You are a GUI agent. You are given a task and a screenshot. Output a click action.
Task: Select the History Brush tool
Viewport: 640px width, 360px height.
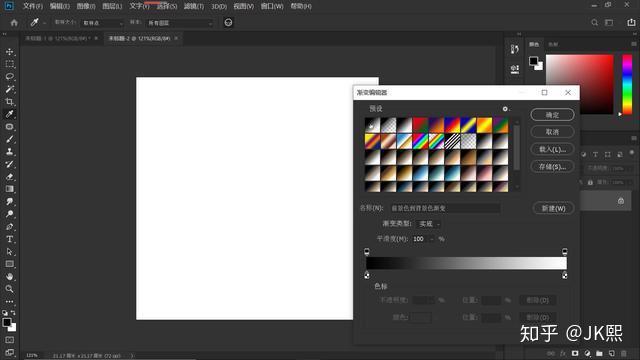pos(9,164)
